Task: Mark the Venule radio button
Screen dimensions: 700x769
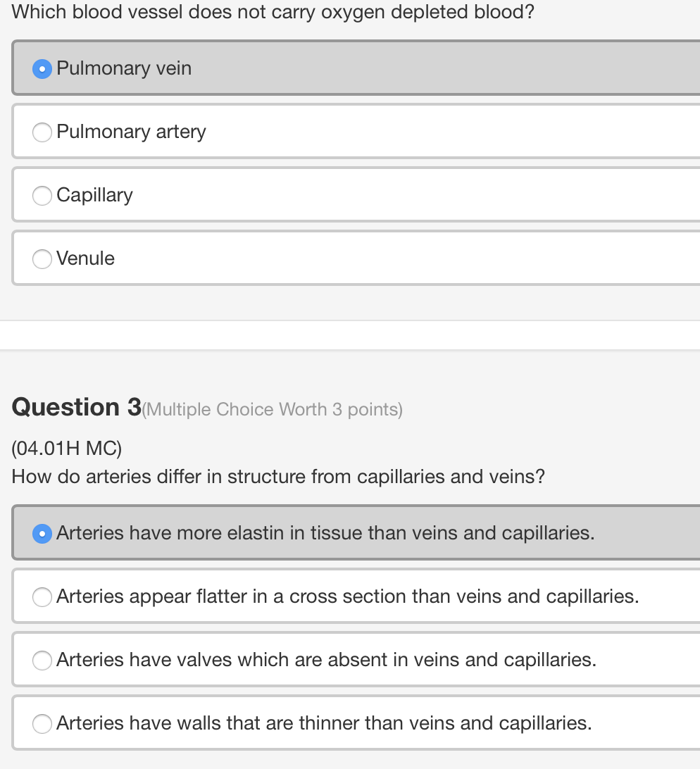Action: (x=42, y=259)
